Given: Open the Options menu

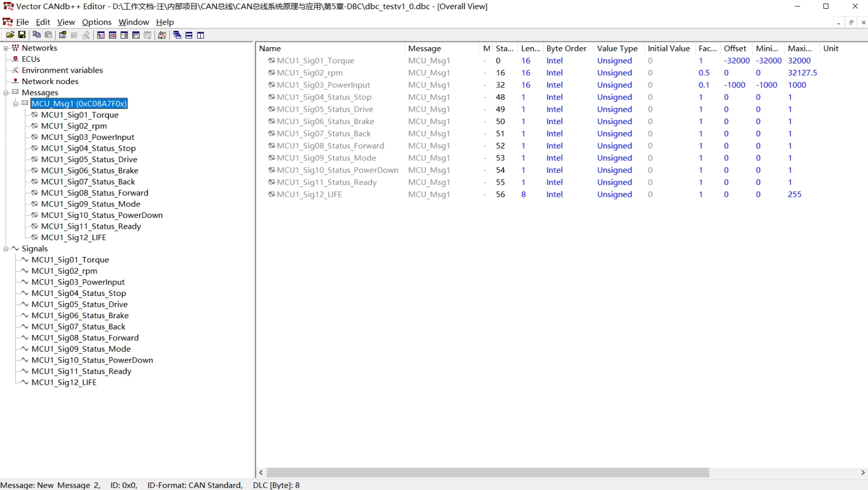Looking at the screenshot, I should coord(97,22).
